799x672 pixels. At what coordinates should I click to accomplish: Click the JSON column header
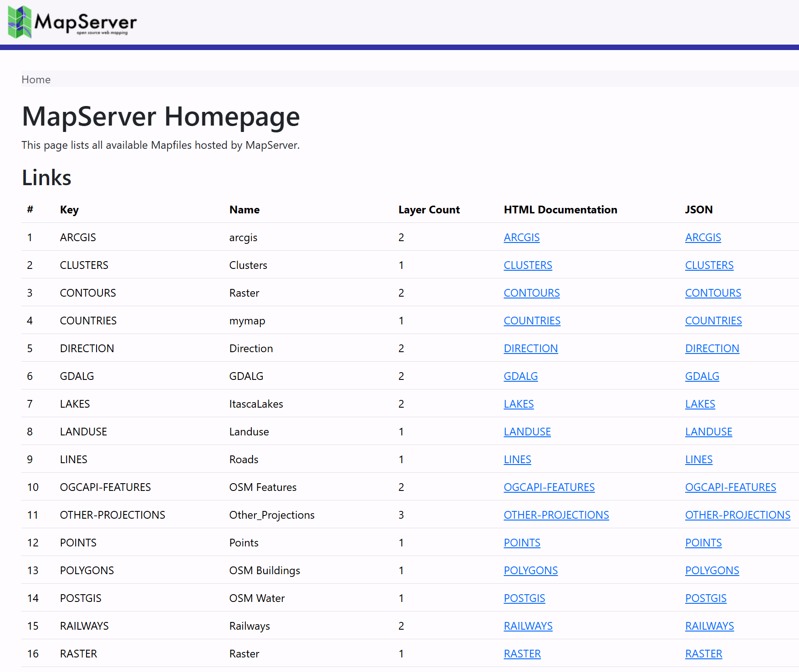pos(699,210)
